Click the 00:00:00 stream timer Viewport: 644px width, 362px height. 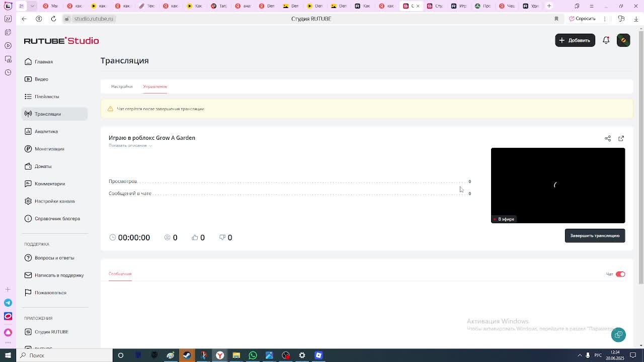click(134, 237)
